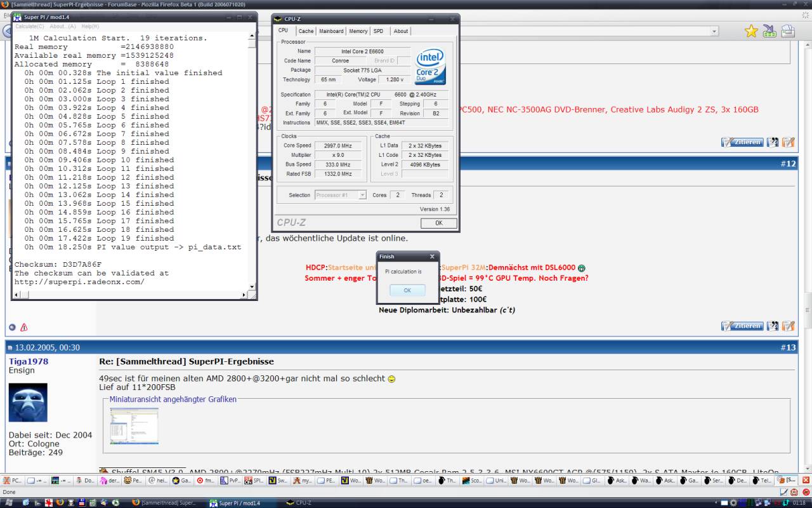Click the Firefox back button

click(x=8, y=31)
